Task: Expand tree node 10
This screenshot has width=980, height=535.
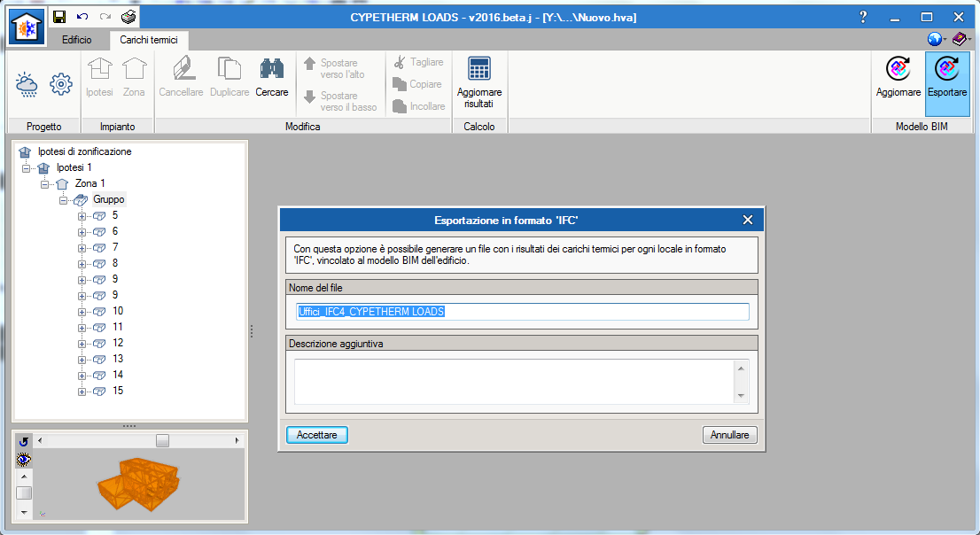Action: 82,312
